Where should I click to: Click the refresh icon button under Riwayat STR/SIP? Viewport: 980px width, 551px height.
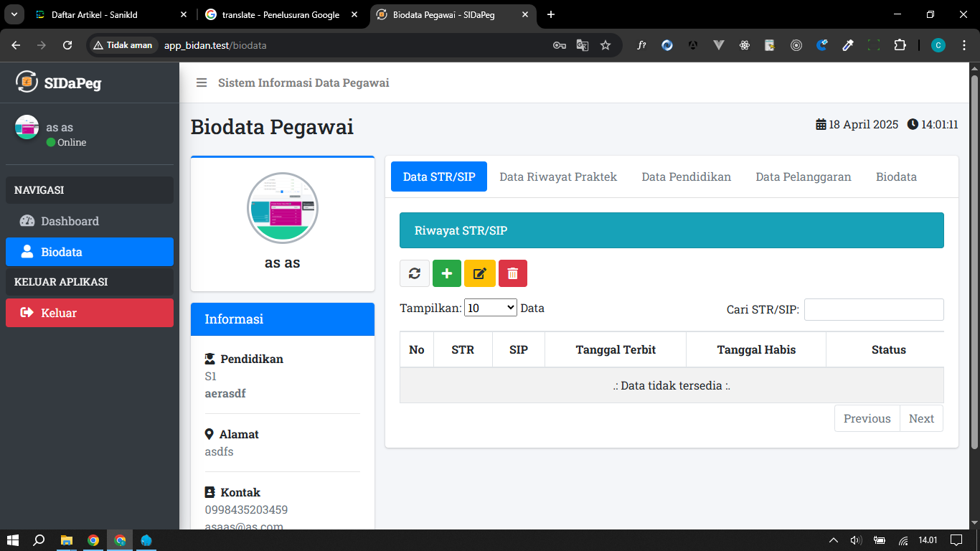(415, 273)
